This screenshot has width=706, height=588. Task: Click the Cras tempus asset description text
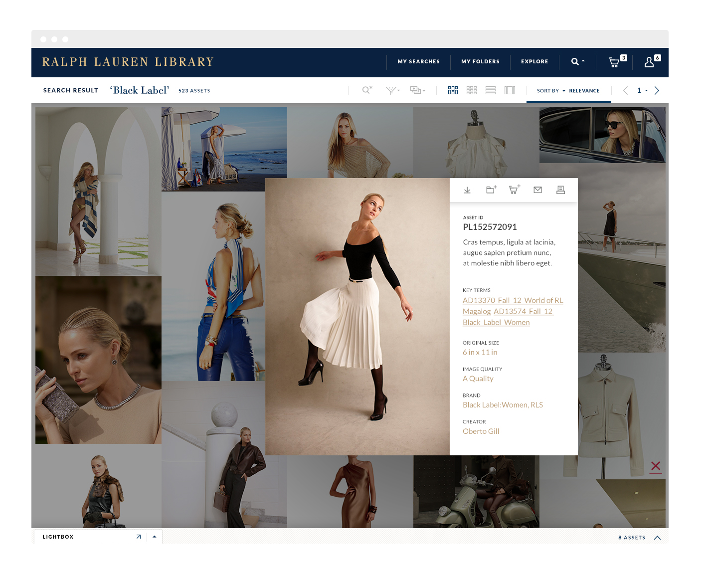click(x=509, y=253)
